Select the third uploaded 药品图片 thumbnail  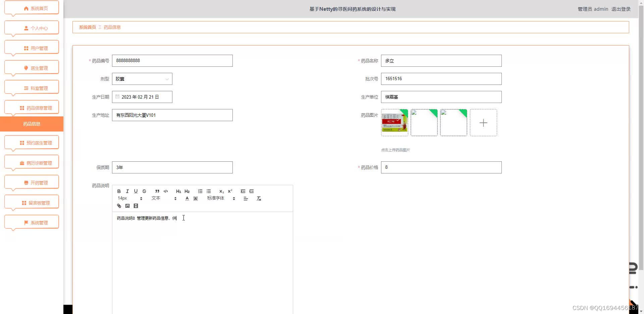(x=453, y=123)
